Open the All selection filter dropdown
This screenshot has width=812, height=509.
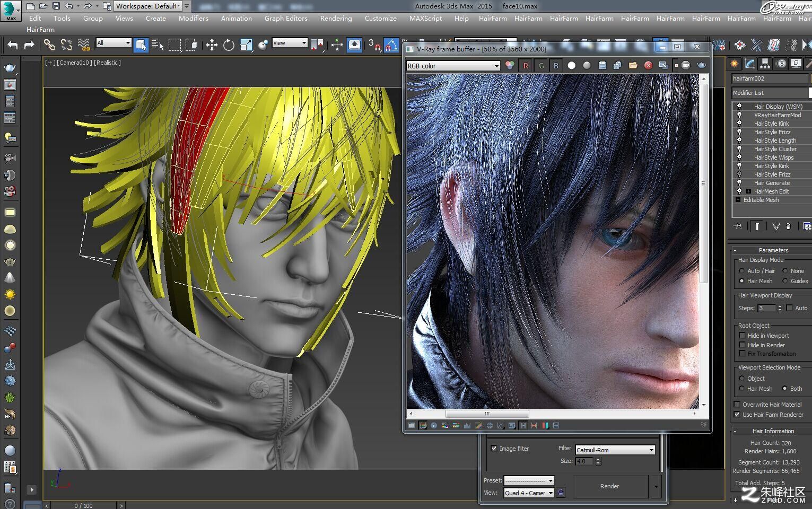(113, 43)
